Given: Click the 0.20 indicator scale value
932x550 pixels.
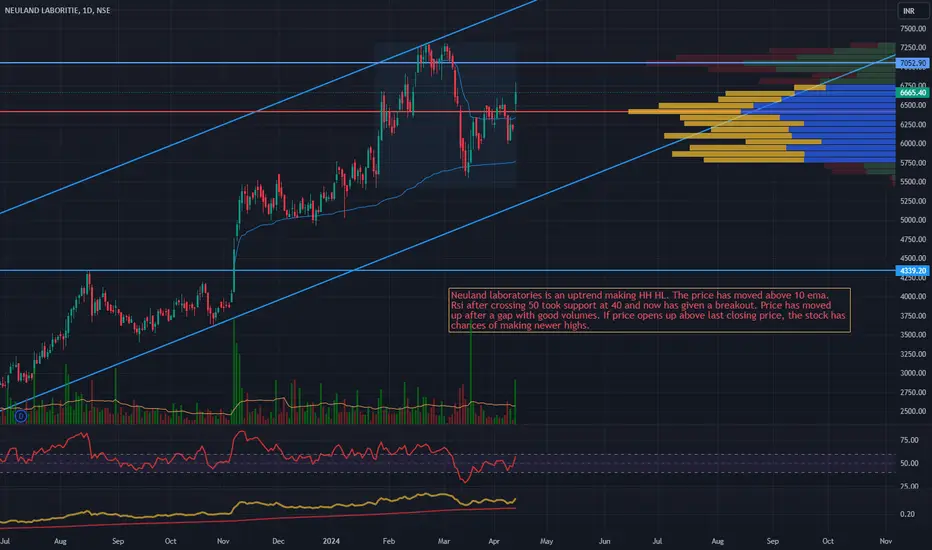Looking at the screenshot, I should point(907,514).
